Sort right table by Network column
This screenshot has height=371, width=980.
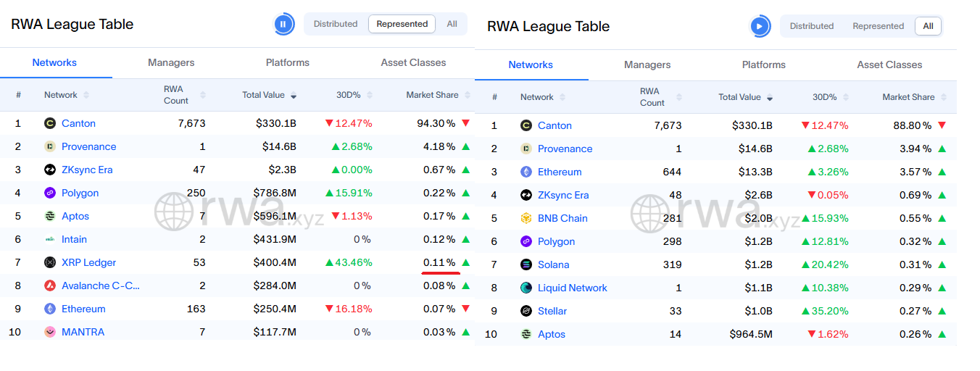(x=543, y=97)
